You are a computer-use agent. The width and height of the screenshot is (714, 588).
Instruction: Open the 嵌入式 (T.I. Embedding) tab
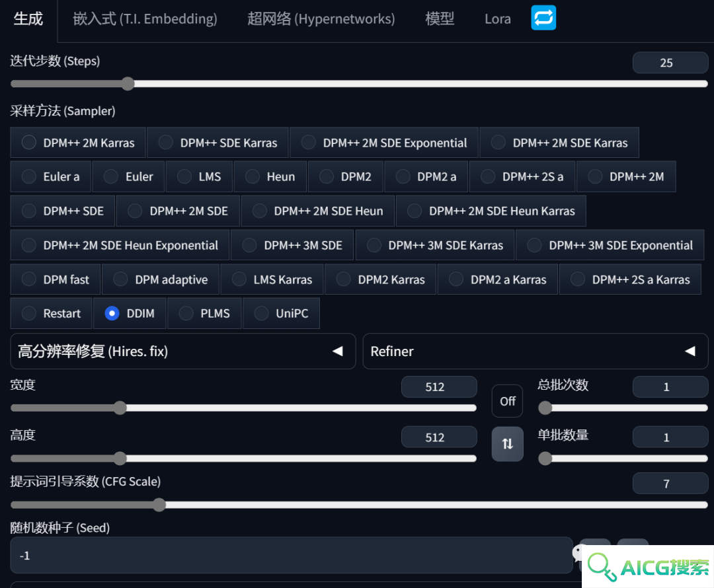tap(145, 18)
